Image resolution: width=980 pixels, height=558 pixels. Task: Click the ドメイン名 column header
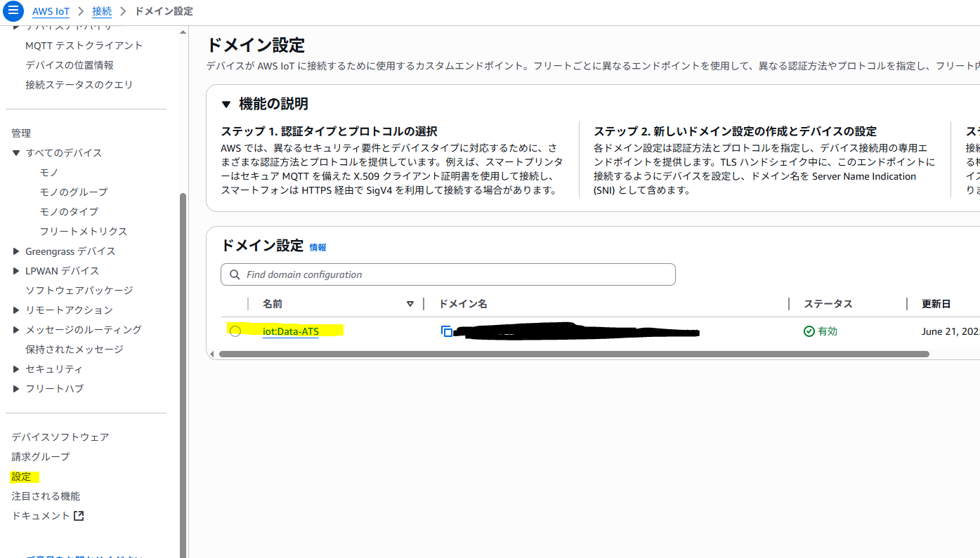click(x=463, y=304)
